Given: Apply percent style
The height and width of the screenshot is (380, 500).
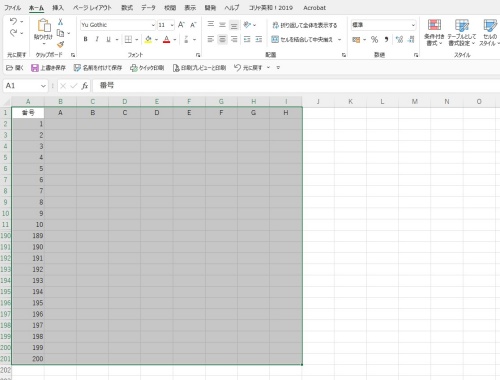Looking at the screenshot, I should point(374,40).
